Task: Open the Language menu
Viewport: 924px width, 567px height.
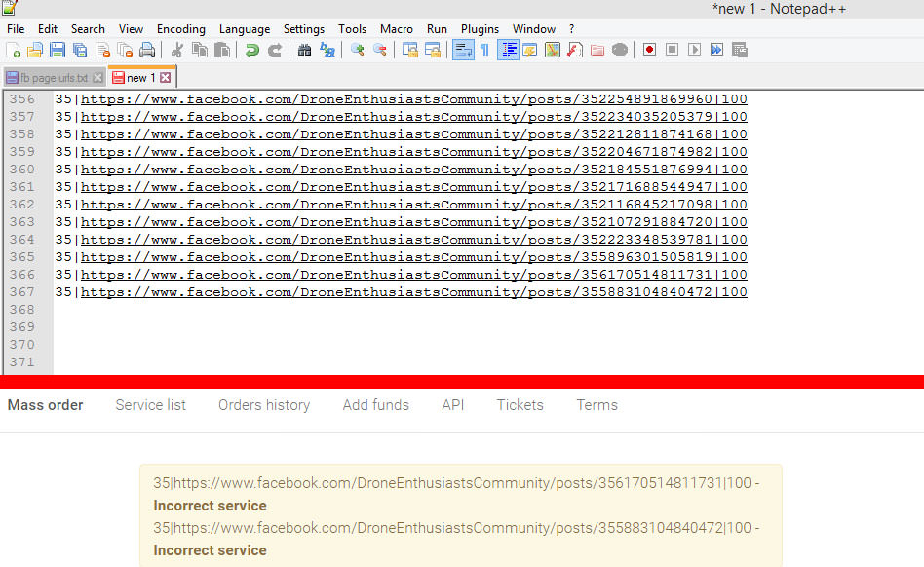Action: pos(245,29)
